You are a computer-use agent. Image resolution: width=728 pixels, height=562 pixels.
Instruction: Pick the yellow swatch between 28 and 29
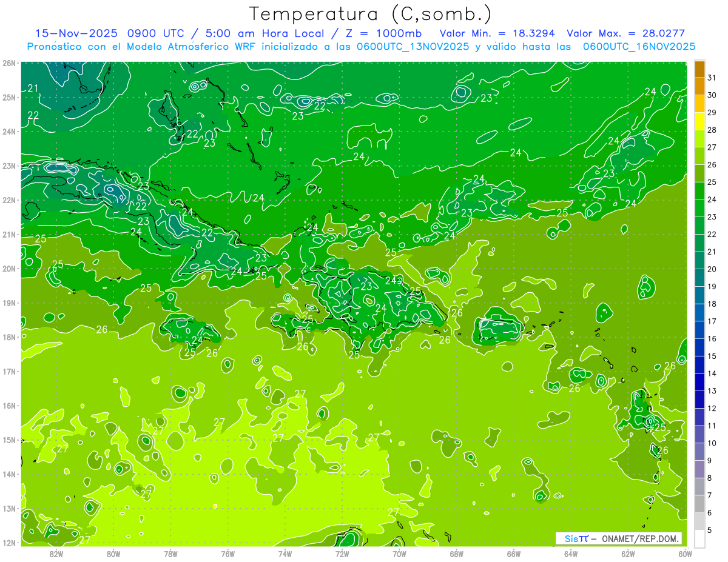pyautogui.click(x=699, y=121)
